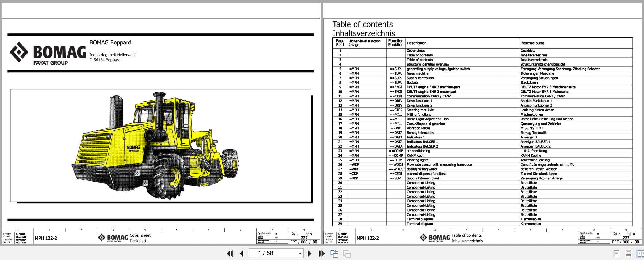The height and width of the screenshot is (260, 644).
Task: Click '=BDP' higher-level function cell
Action: [353, 178]
